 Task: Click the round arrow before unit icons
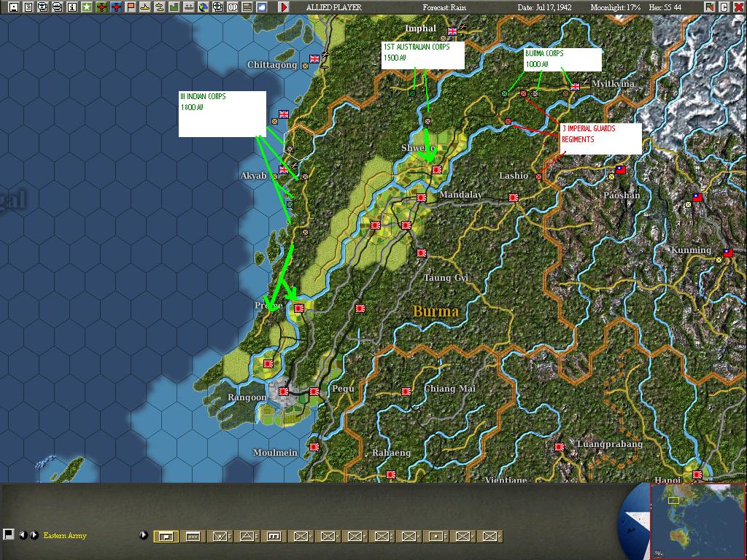(x=144, y=535)
